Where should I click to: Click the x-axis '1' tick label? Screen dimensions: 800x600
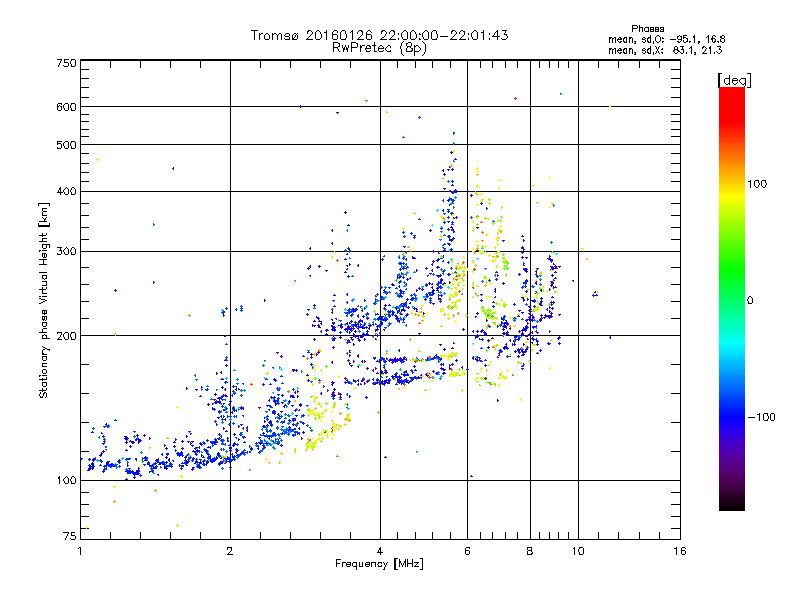click(80, 551)
